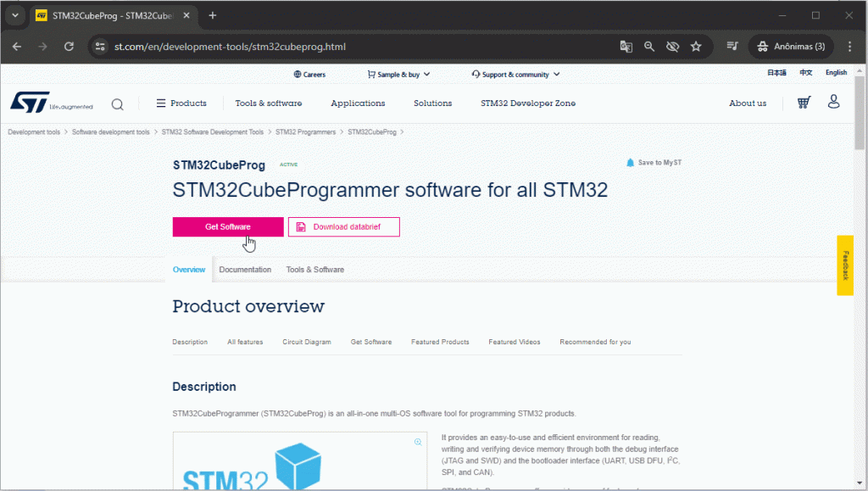Open the shopping cart icon
Screen dimensions: 868x491
point(802,102)
